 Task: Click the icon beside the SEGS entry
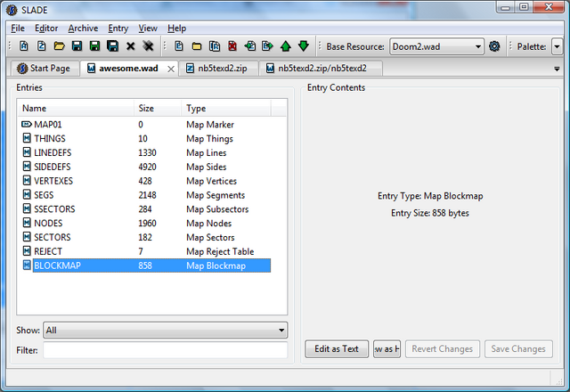27,194
